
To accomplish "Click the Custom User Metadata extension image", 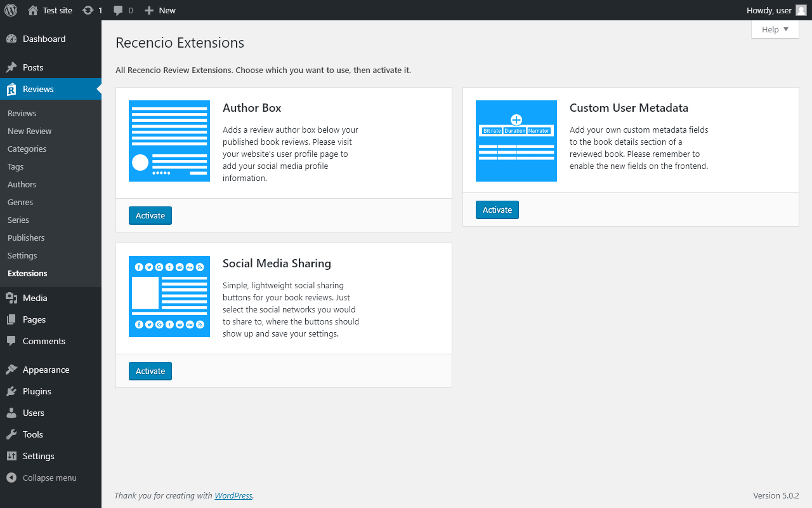I will pyautogui.click(x=516, y=141).
